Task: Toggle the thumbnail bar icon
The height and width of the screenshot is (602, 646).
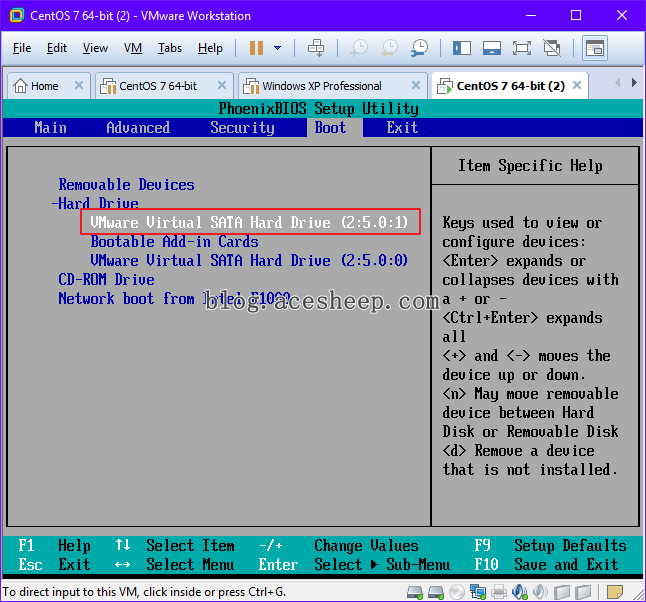Action: click(x=492, y=48)
